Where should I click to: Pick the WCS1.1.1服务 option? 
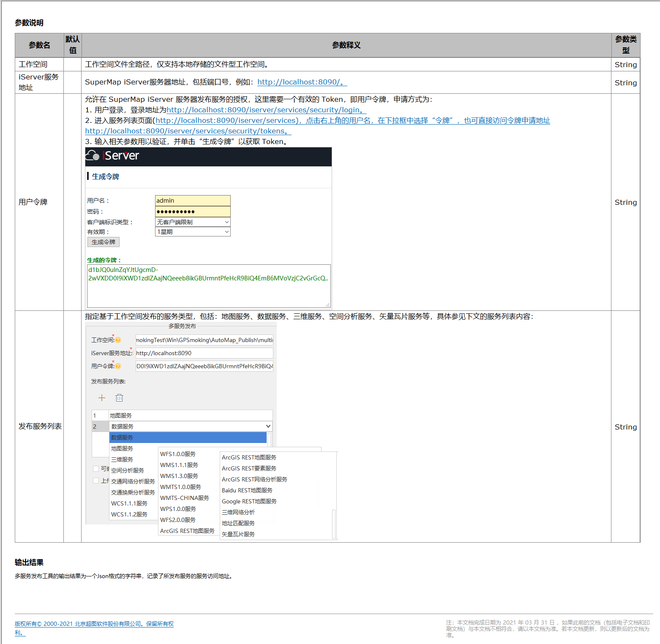129,503
